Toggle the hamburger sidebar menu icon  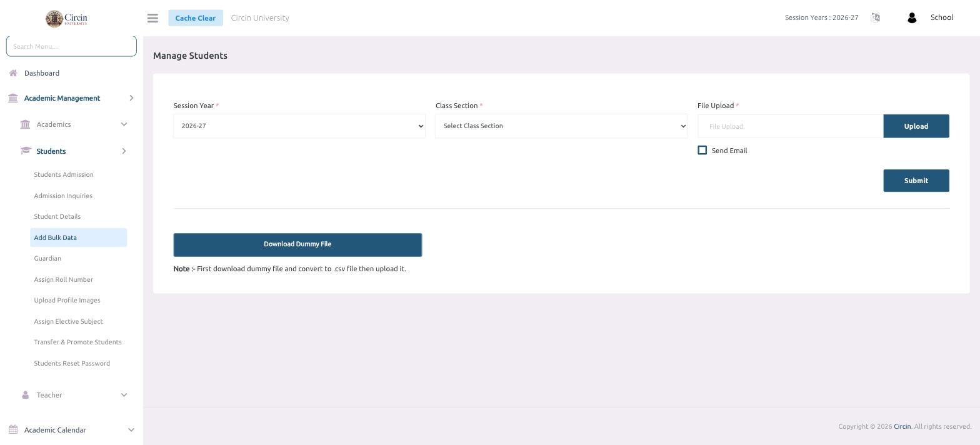(152, 18)
